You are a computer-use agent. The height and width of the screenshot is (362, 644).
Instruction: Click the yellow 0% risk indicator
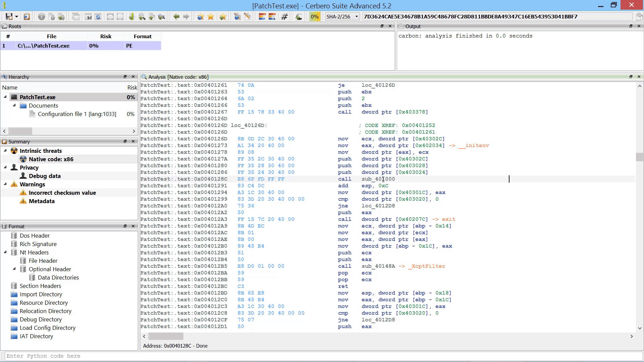click(315, 16)
